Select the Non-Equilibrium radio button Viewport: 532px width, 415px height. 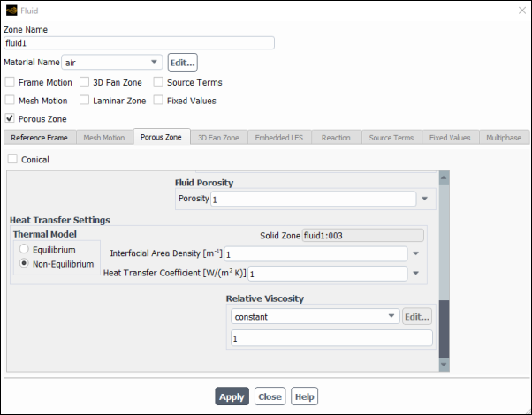tap(24, 263)
